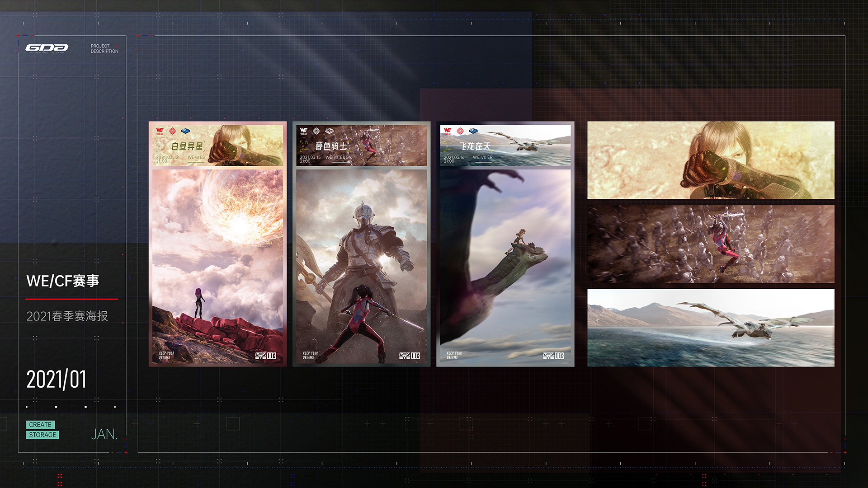Select the WE/CF赛事 title

(x=62, y=281)
